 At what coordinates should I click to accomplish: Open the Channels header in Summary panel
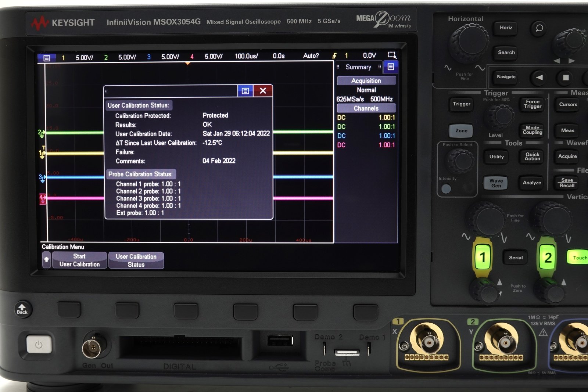(366, 108)
